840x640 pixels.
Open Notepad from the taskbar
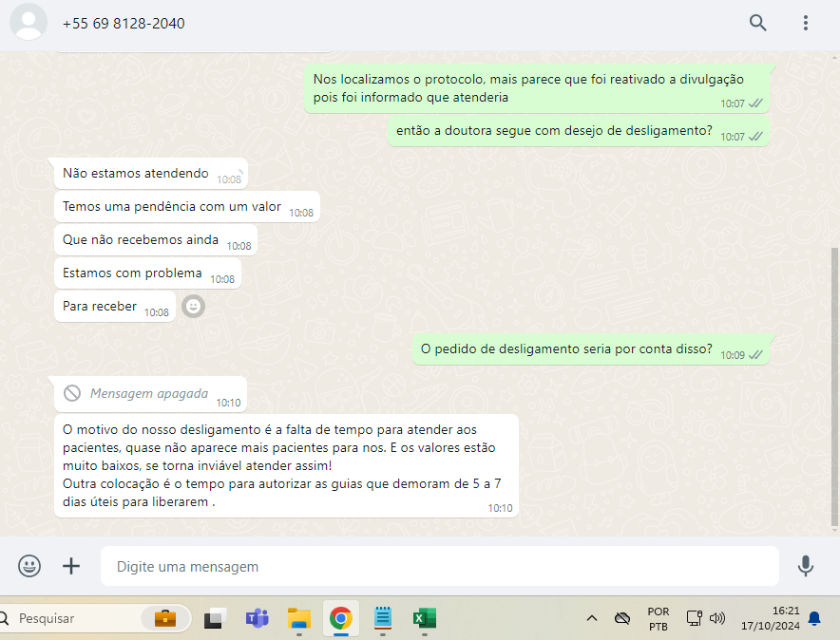[383, 618]
